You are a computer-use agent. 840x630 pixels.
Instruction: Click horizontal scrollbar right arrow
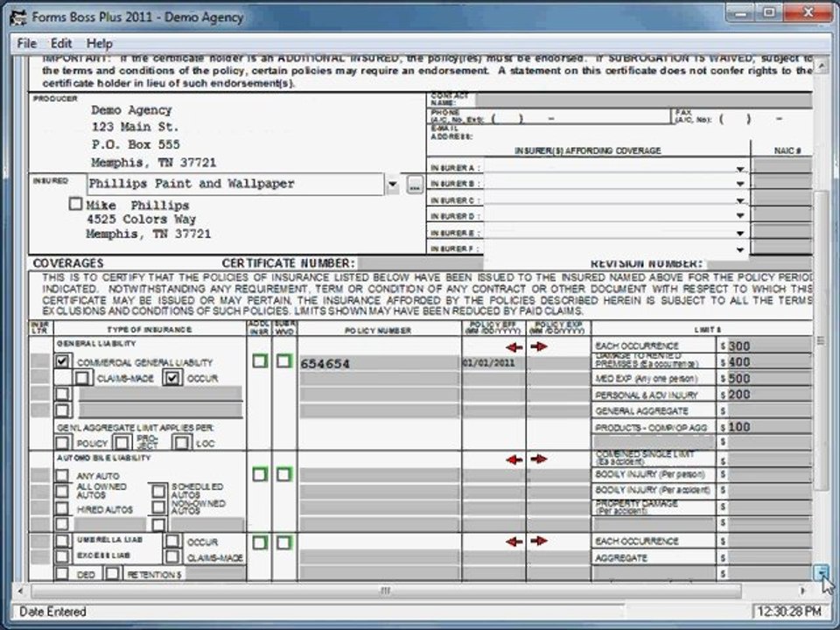pyautogui.click(x=802, y=591)
